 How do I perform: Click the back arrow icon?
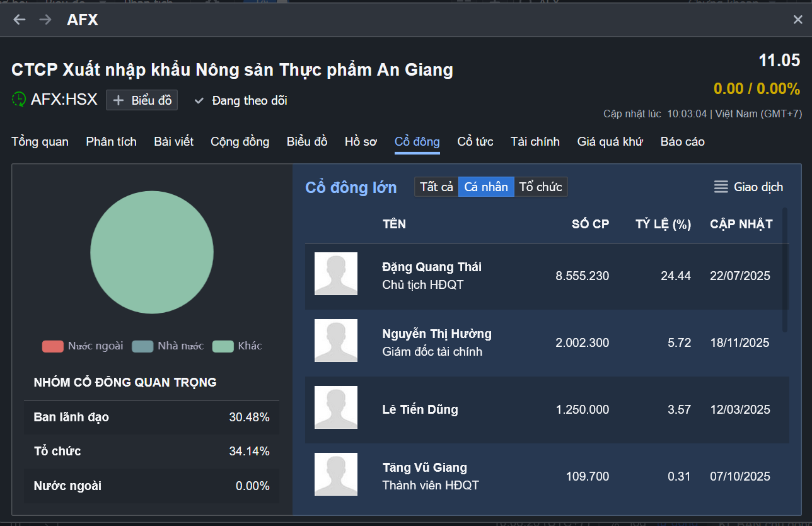20,20
